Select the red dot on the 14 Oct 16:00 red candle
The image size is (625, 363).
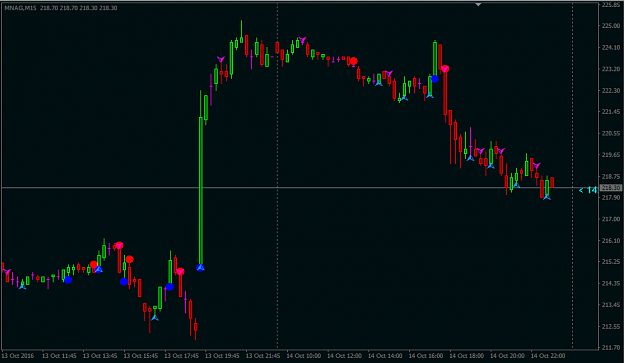tap(445, 69)
